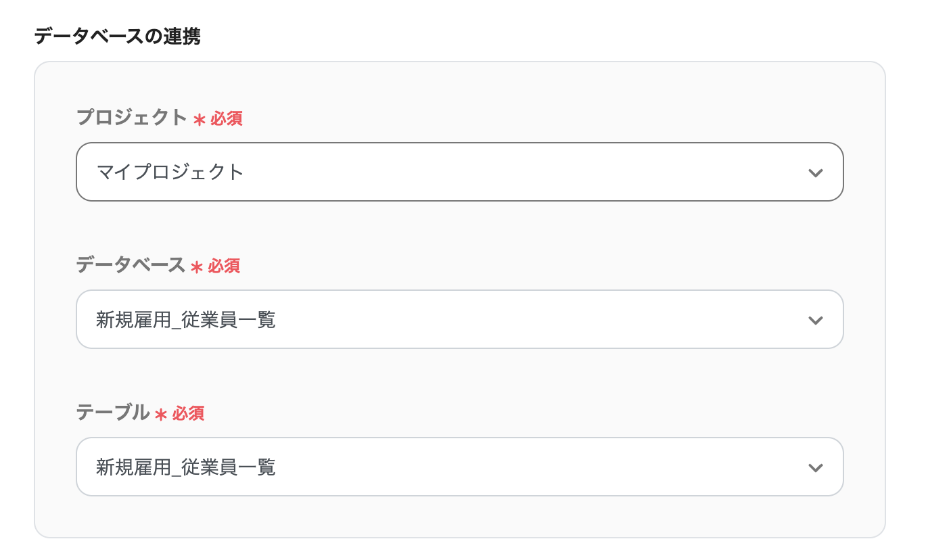928x560 pixels.
Task: Click the red asterisk beside テーブル
Action: [x=161, y=415]
